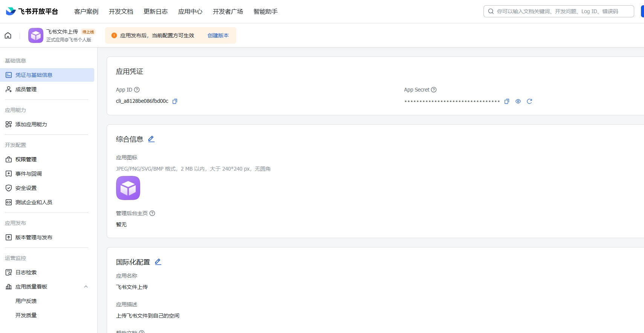
Task: Reset the App Secret with refresh icon
Action: [x=529, y=101]
